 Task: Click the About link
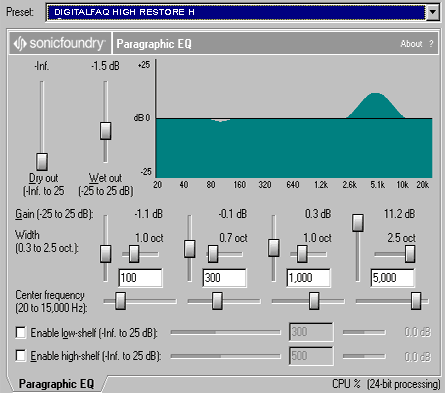coord(411,44)
